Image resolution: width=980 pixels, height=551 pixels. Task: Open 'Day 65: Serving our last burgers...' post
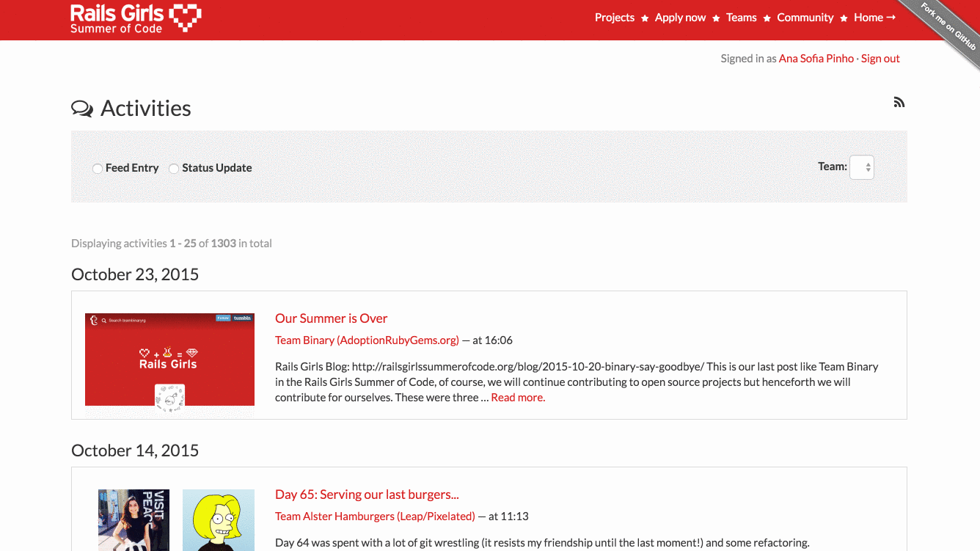(x=367, y=495)
